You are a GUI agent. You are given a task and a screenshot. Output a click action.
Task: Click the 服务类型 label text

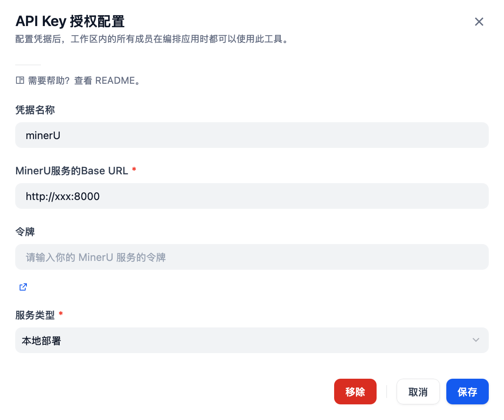point(35,315)
